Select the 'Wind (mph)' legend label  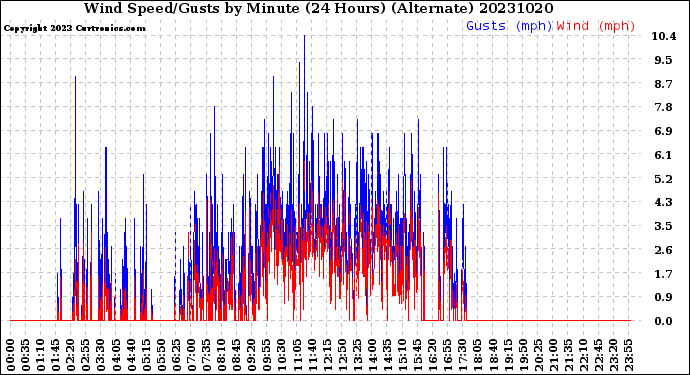coord(596,26)
